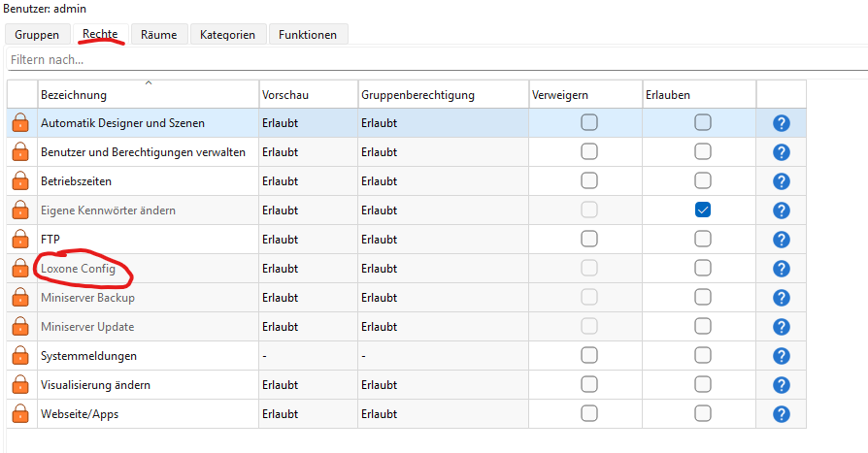Open help for Visualisierung ändern
868x453 pixels.
782,385
